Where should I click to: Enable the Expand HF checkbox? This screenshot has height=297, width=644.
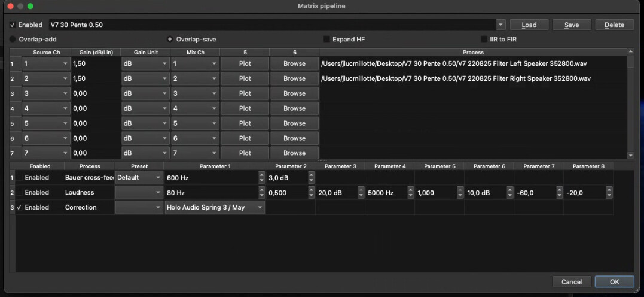click(x=326, y=39)
